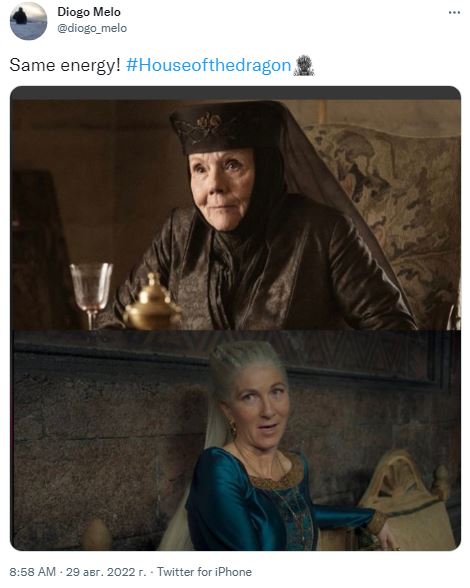This screenshot has width=470, height=588.
Task: Open the Diogo Melo display name
Action: (89, 12)
